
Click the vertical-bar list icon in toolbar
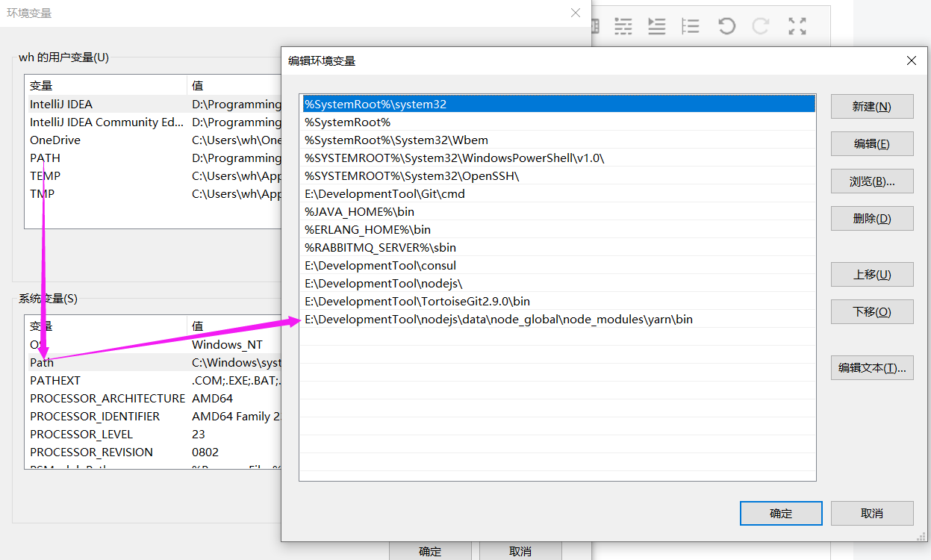691,27
